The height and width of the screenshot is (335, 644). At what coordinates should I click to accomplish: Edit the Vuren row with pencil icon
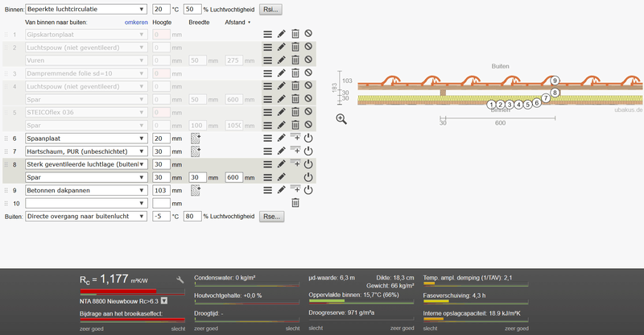point(281,60)
